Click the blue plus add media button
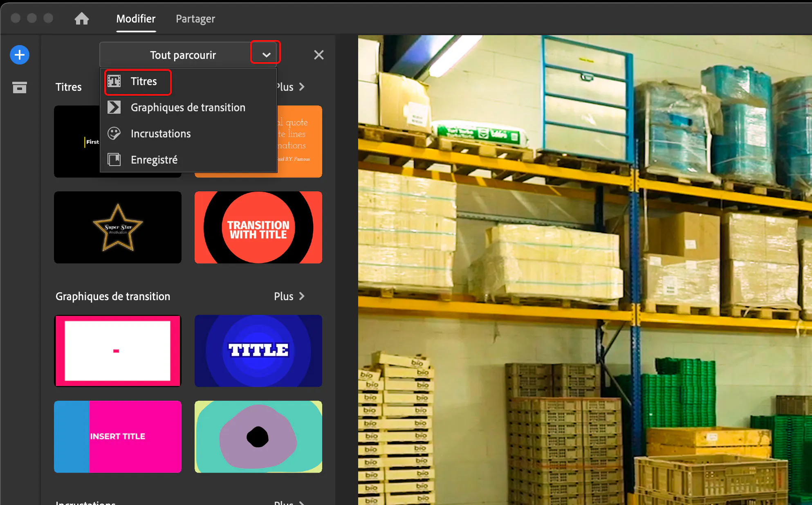The height and width of the screenshot is (505, 812). pos(20,55)
